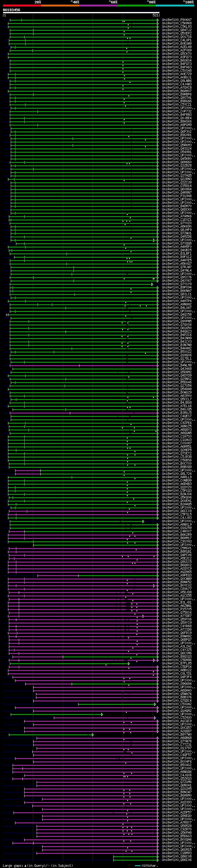Select the UniRef100_C4J4W3 label
Viewport: 197px width, 868px height.
[176, 84]
